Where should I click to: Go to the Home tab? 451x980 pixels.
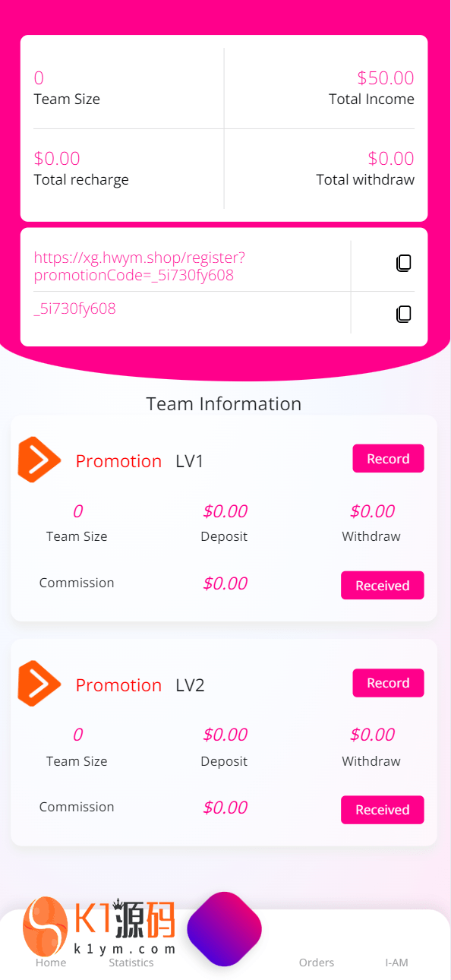[x=51, y=963]
